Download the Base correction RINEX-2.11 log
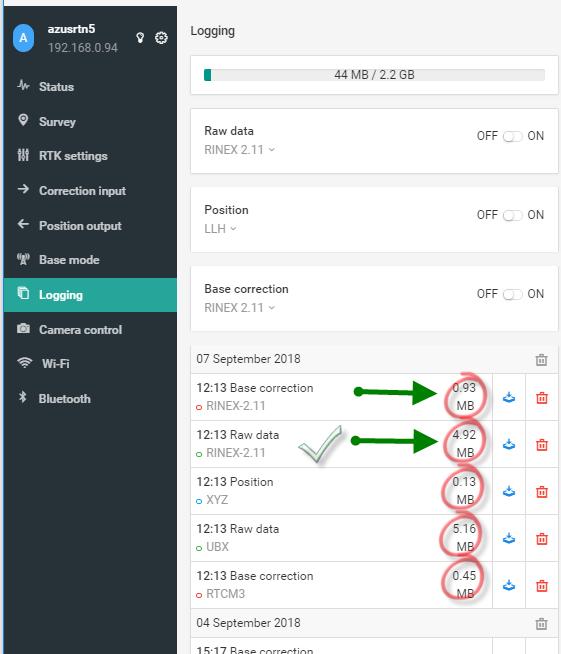This screenshot has height=654, width=561. pyautogui.click(x=508, y=397)
